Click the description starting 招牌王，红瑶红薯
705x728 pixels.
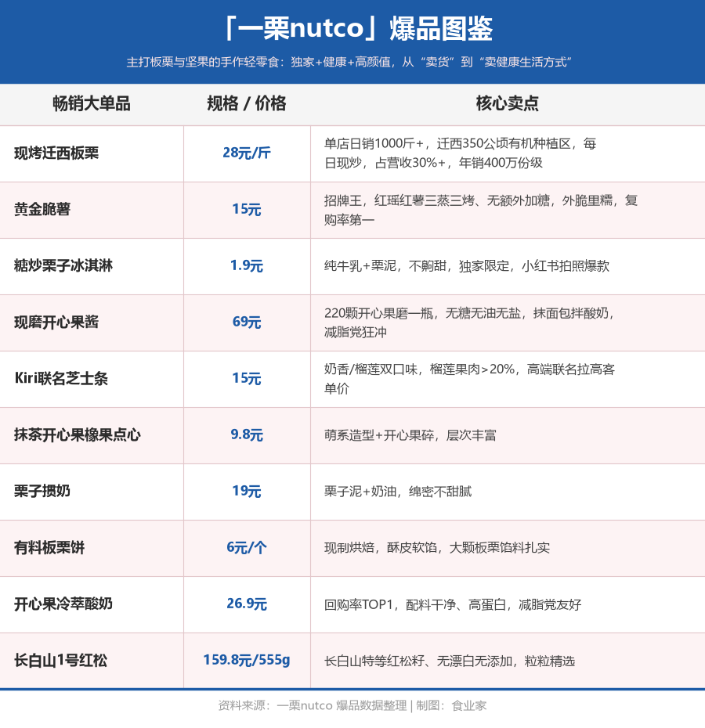coord(481,210)
